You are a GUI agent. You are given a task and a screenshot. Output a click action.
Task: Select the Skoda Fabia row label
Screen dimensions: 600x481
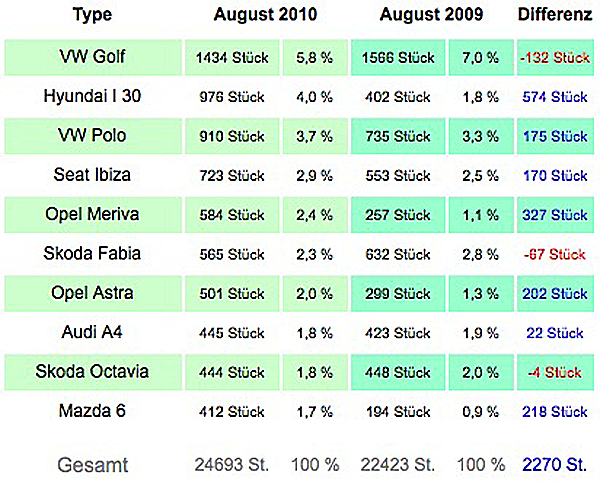[92, 254]
